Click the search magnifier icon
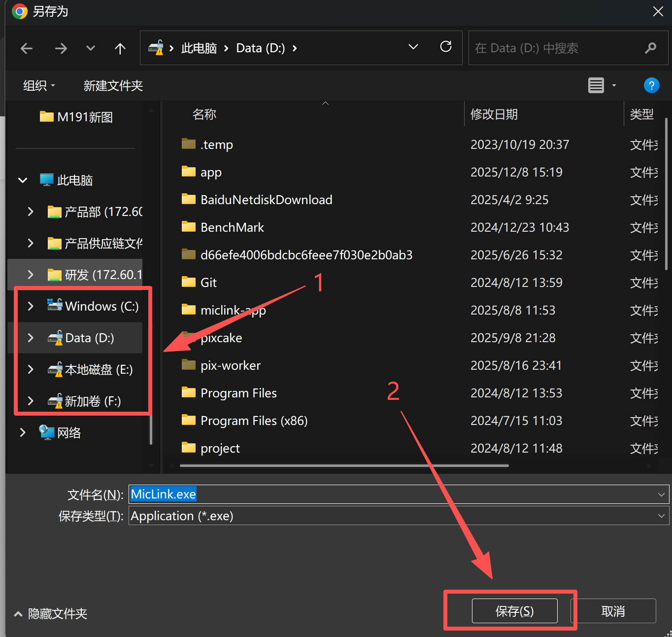The height and width of the screenshot is (637, 672). [x=650, y=48]
